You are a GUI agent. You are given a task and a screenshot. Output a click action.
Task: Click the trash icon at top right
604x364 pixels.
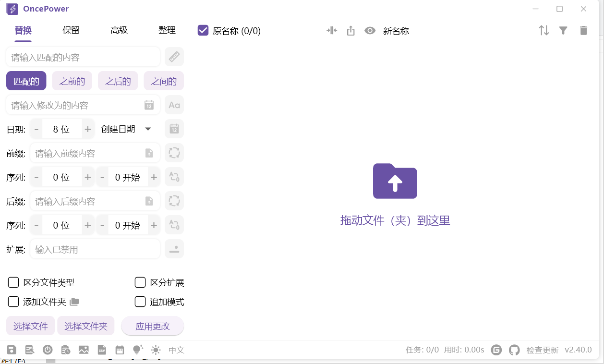coord(583,30)
